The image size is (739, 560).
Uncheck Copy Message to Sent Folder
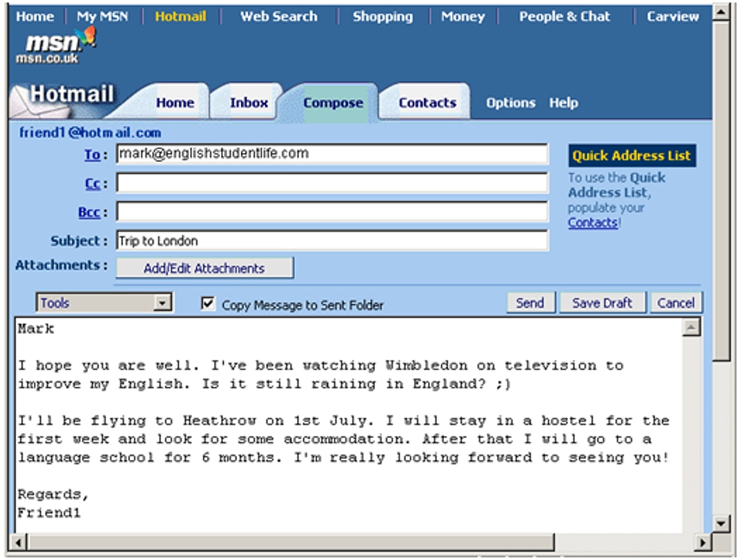coord(209,303)
